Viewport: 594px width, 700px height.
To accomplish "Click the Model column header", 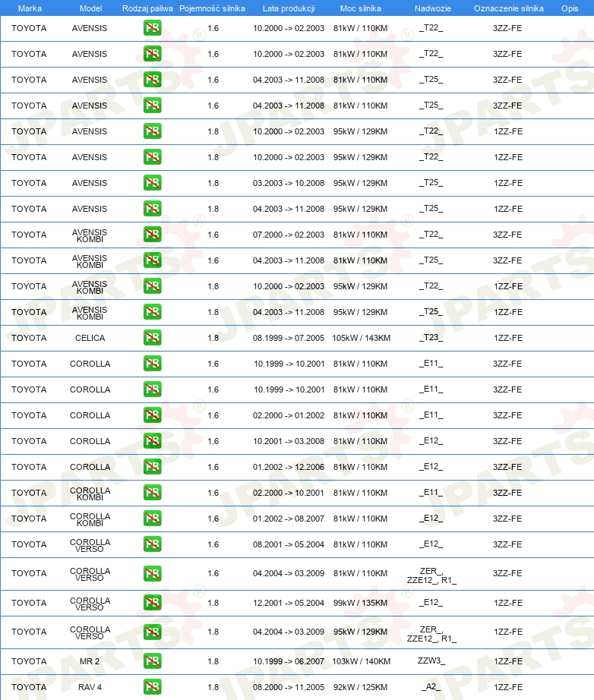I will (90, 8).
